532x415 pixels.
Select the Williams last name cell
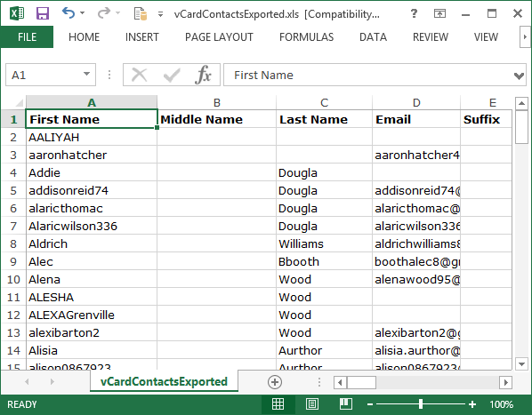pos(325,243)
